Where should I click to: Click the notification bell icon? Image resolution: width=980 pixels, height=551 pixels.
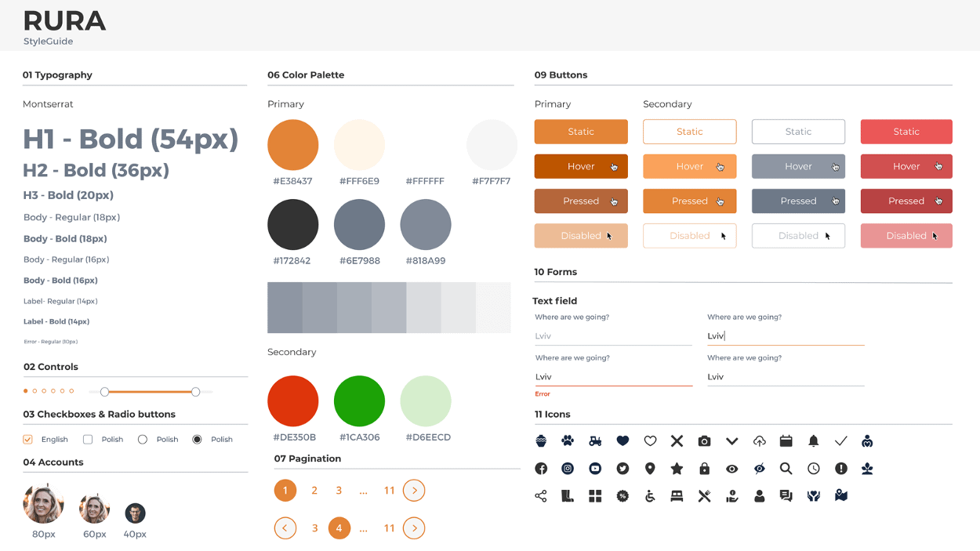(813, 441)
